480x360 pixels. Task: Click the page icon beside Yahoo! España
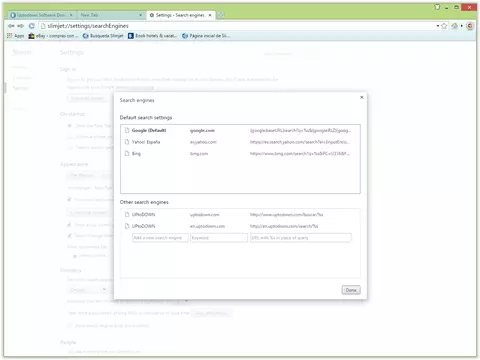[x=127, y=142]
